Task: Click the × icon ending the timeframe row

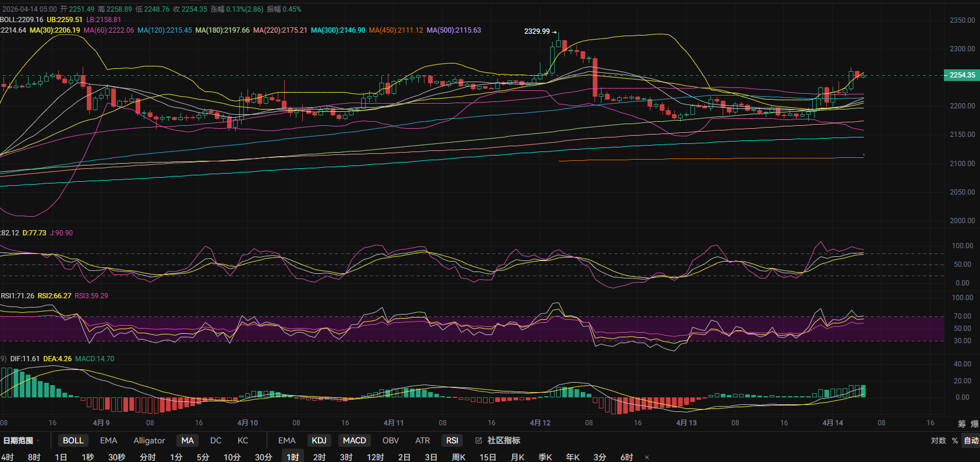Action: click(x=647, y=457)
